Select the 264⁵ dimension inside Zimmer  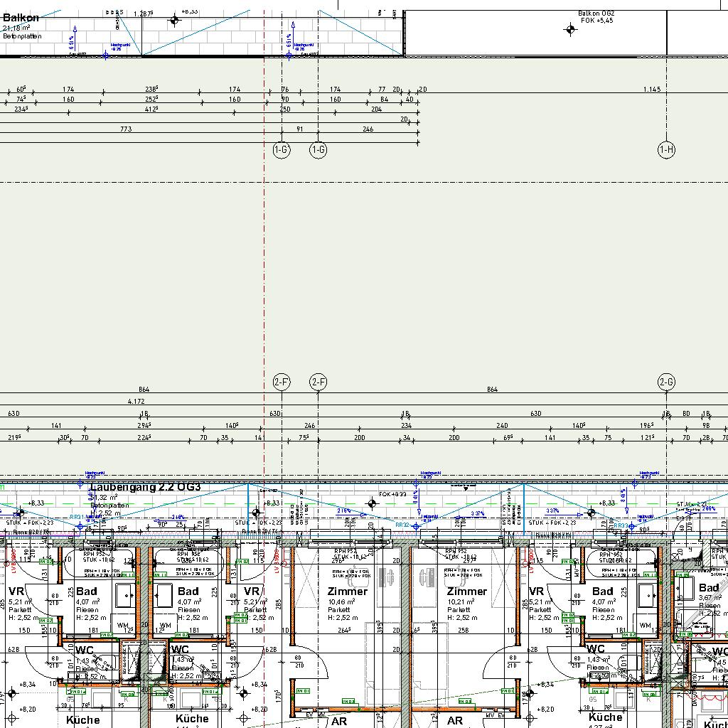[344, 631]
